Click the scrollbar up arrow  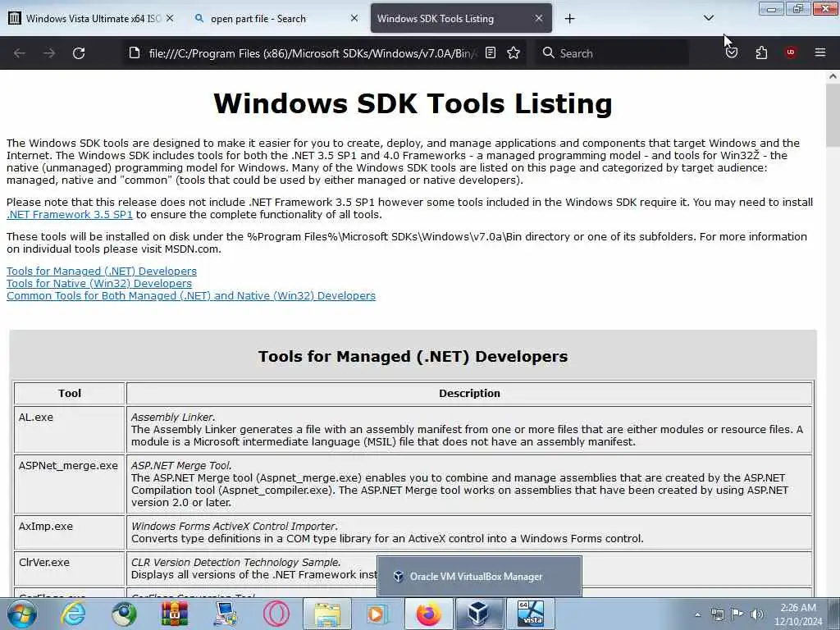833,76
